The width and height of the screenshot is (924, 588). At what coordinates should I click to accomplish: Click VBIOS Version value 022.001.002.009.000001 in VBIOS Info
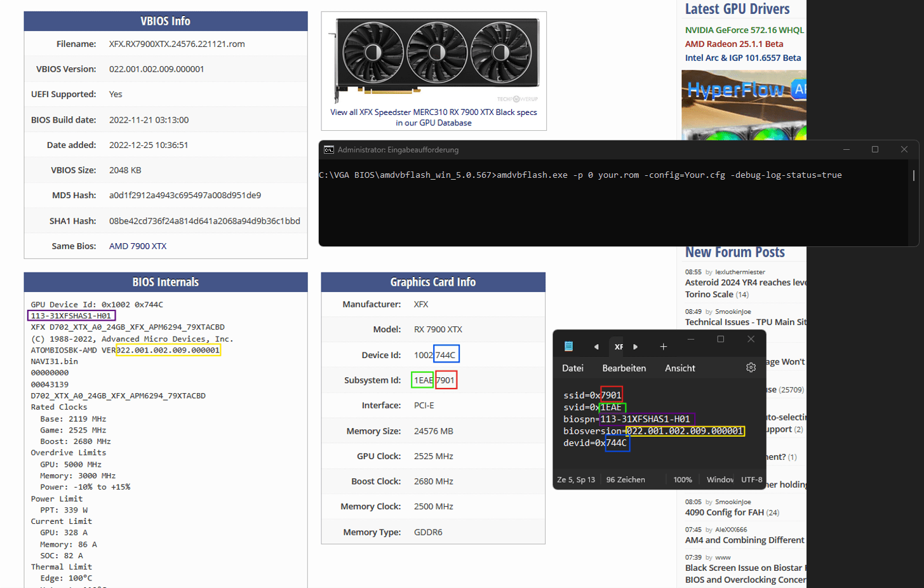coord(156,69)
